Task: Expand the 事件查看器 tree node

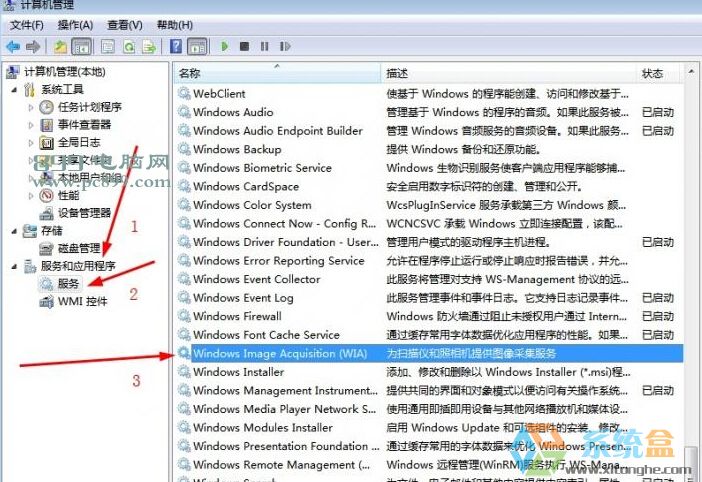Action: click(x=30, y=125)
